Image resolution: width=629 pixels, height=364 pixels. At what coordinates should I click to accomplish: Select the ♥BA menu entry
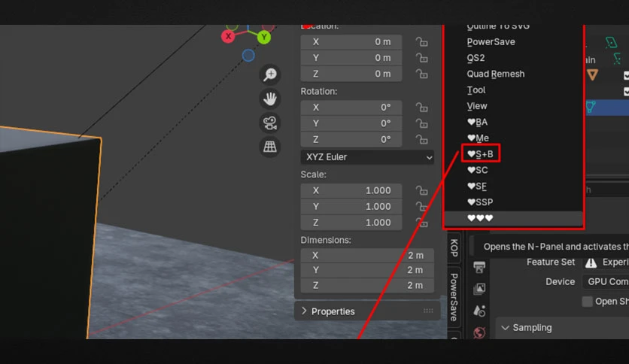pos(477,122)
